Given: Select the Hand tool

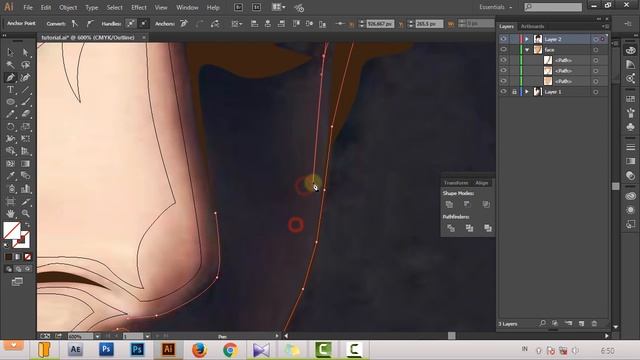Looking at the screenshot, I should click(10, 213).
